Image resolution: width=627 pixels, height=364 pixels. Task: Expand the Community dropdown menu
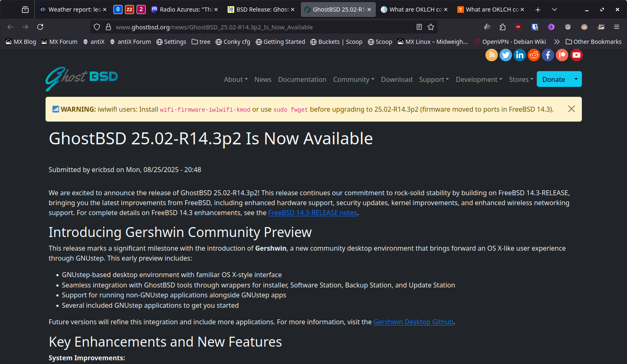[x=353, y=79]
